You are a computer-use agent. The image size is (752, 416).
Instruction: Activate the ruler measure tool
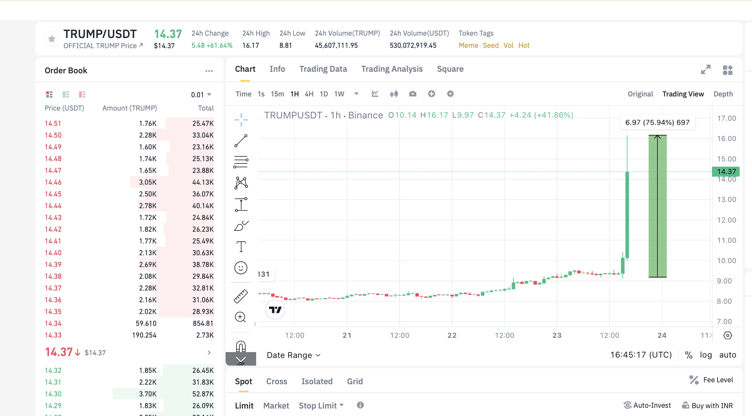[x=241, y=296]
